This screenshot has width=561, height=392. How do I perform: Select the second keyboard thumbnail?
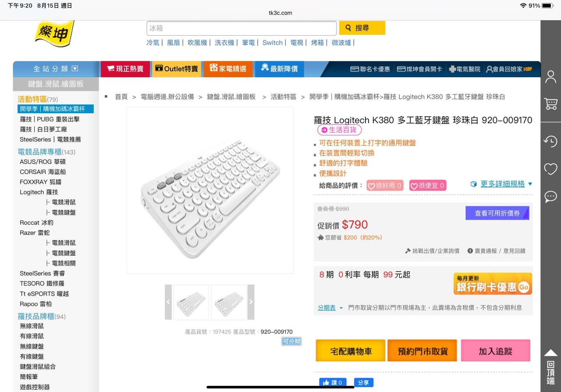pos(229,302)
